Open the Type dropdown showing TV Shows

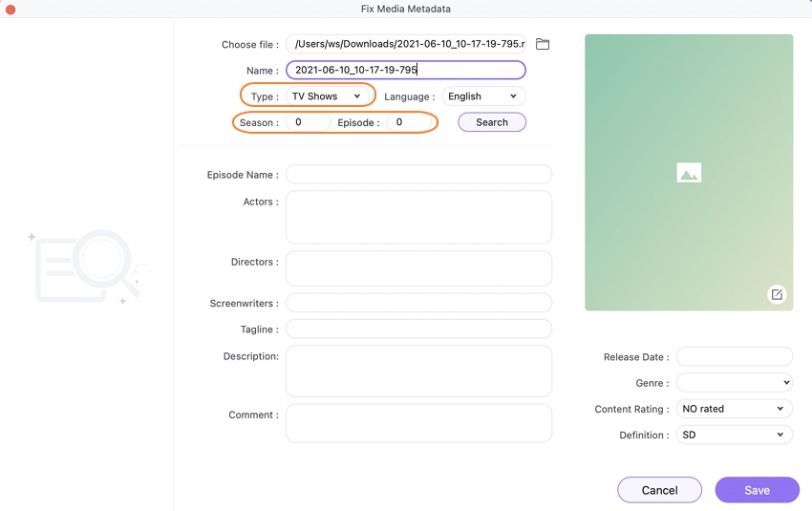point(327,96)
